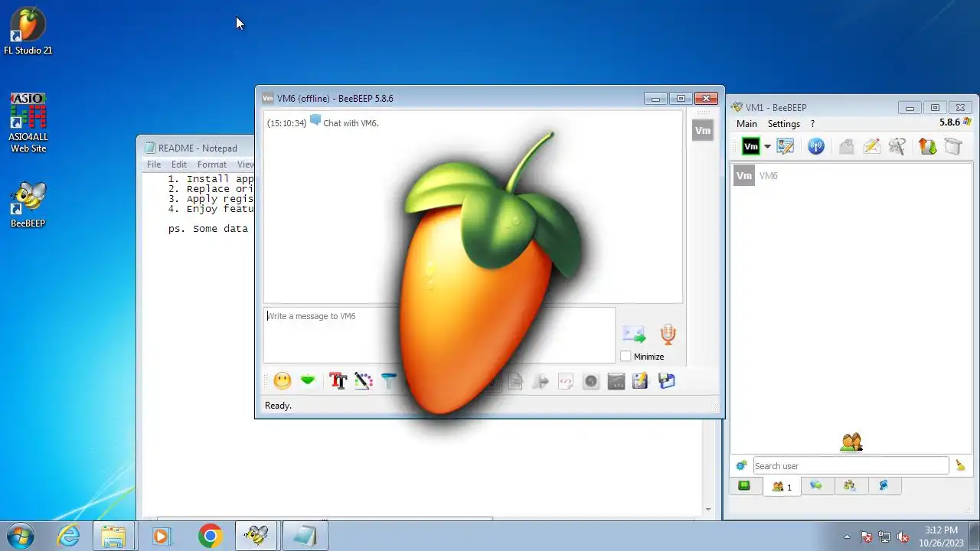This screenshot has width=980, height=551.
Task: Open the Settings menu in BeeBEEP
Action: click(x=784, y=124)
